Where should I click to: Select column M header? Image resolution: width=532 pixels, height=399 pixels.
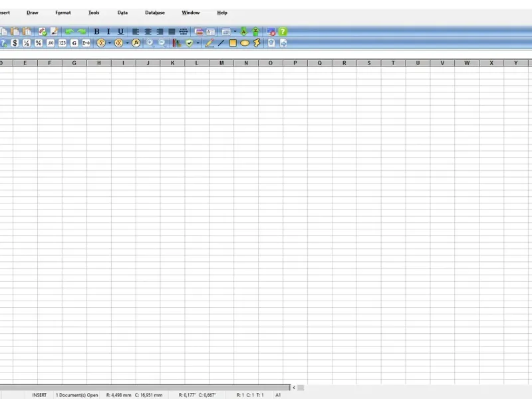(x=221, y=63)
